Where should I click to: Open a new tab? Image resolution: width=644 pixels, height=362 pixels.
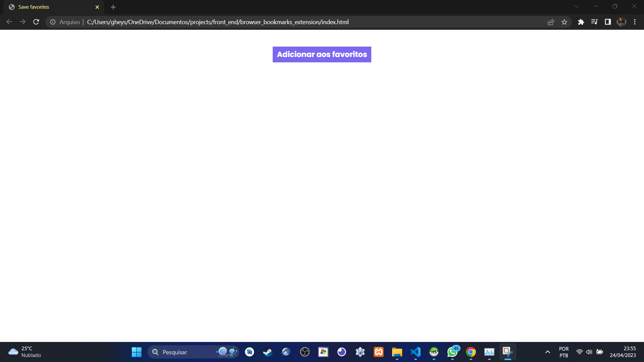click(x=113, y=7)
